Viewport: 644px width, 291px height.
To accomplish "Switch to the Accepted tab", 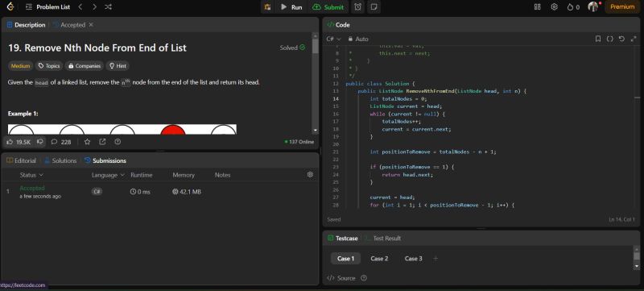I will click(x=69, y=25).
